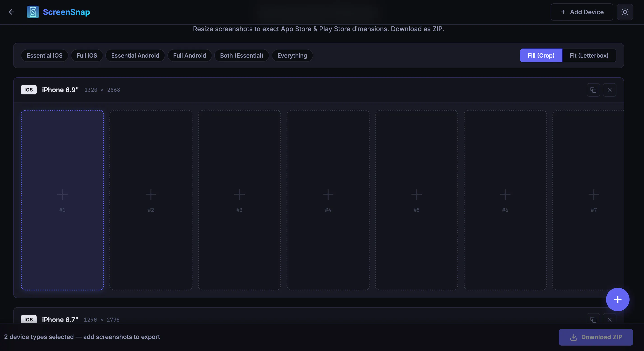Image resolution: width=644 pixels, height=351 pixels.
Task: Add screenshot to slot #1
Action: click(x=62, y=200)
